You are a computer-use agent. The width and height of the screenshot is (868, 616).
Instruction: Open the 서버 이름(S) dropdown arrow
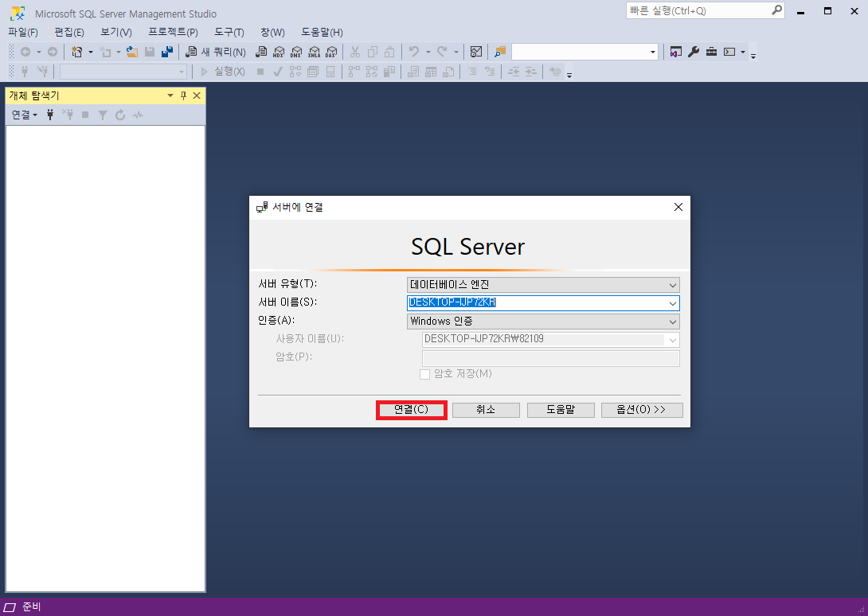673,303
